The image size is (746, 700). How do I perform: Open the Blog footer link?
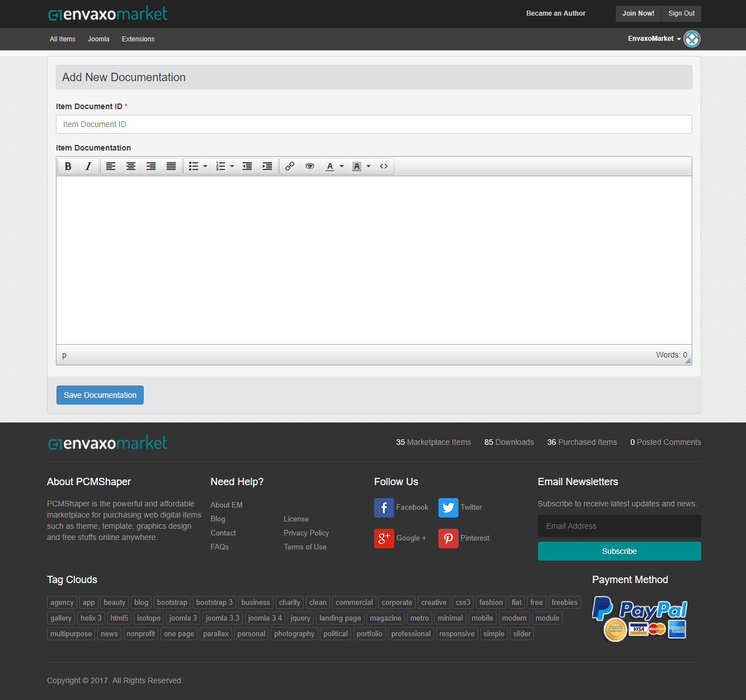point(218,519)
